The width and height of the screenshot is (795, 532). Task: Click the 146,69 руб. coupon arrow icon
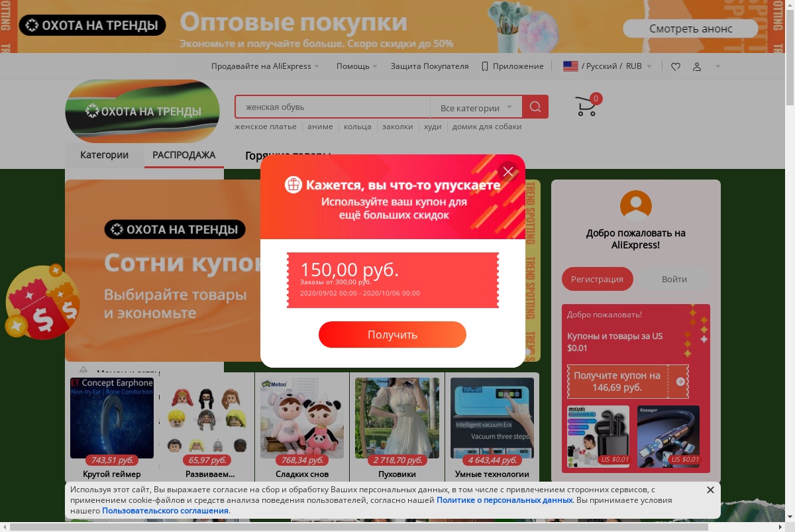tap(680, 382)
